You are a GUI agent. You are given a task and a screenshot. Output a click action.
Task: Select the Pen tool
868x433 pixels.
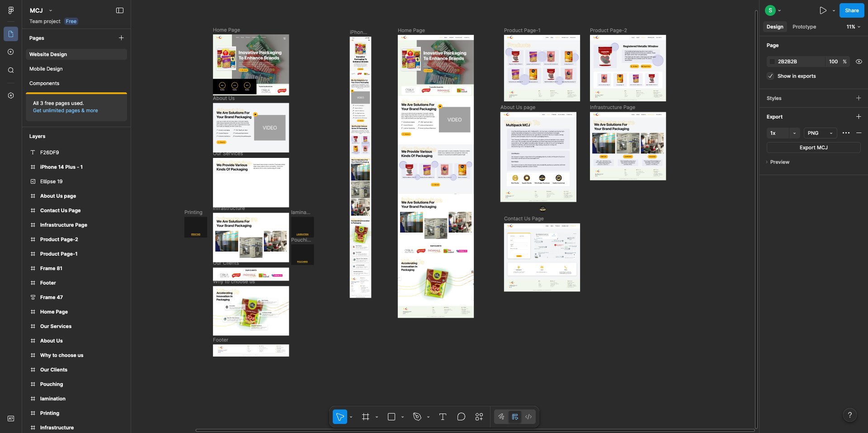417,417
